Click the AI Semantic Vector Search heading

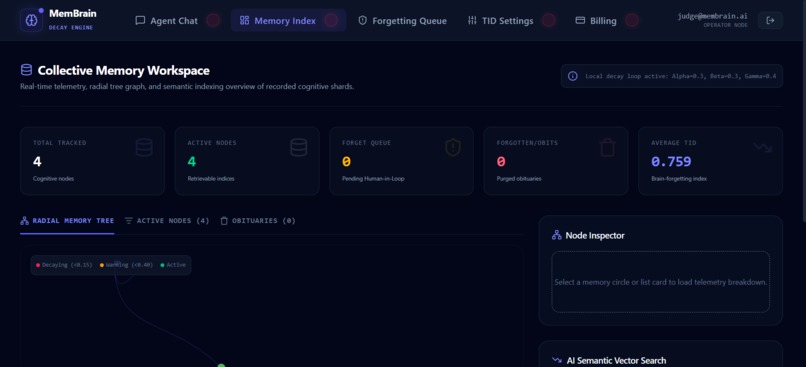point(616,360)
